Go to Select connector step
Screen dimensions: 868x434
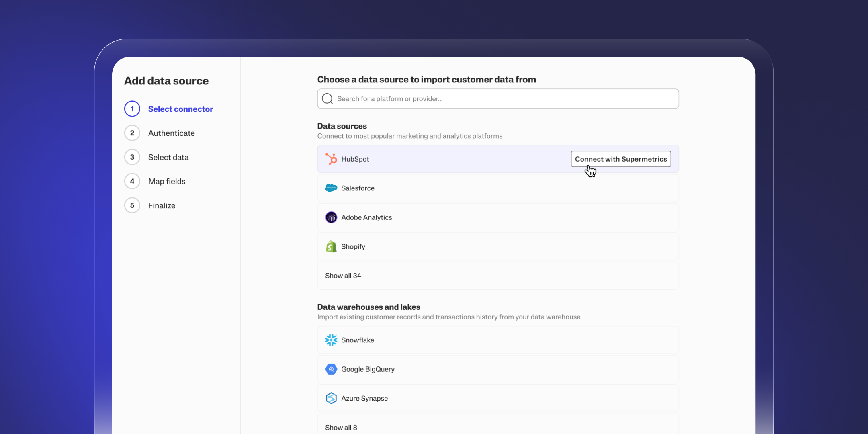point(180,109)
